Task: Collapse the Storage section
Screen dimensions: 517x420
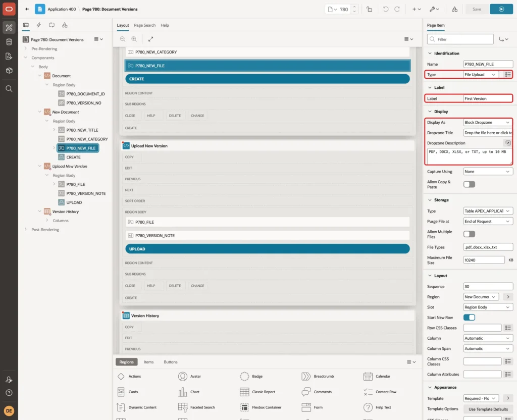Action: point(430,200)
